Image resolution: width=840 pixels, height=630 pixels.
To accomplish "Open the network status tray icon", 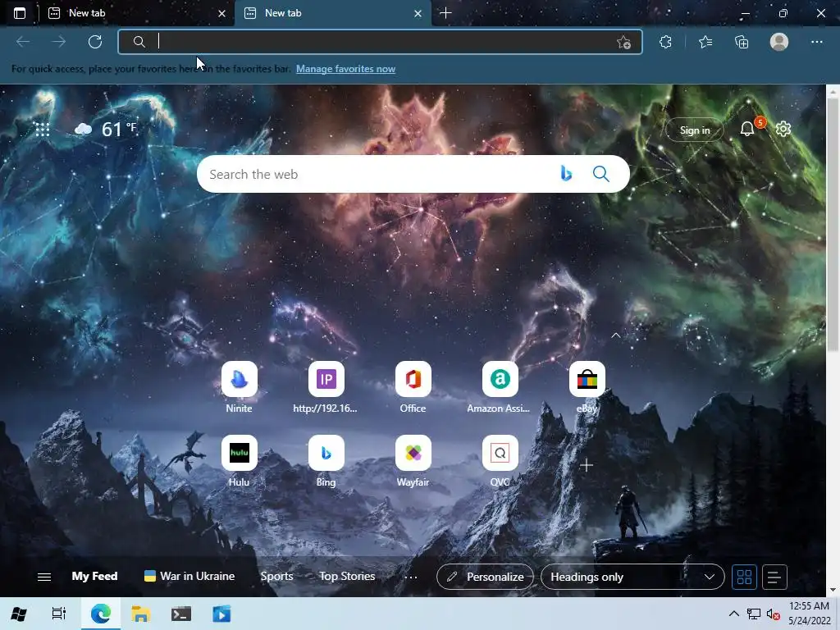I will pos(754,614).
